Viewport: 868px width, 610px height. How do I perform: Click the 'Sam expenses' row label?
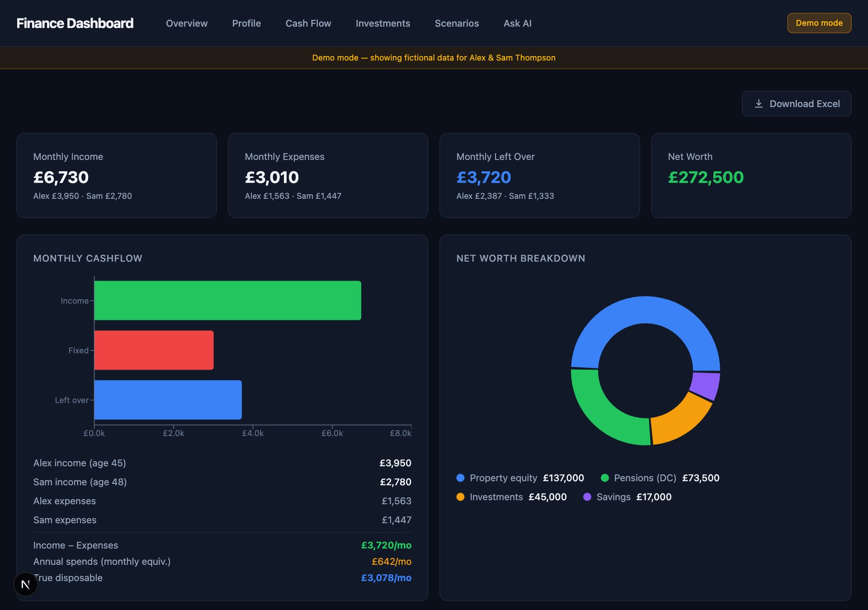click(x=65, y=520)
